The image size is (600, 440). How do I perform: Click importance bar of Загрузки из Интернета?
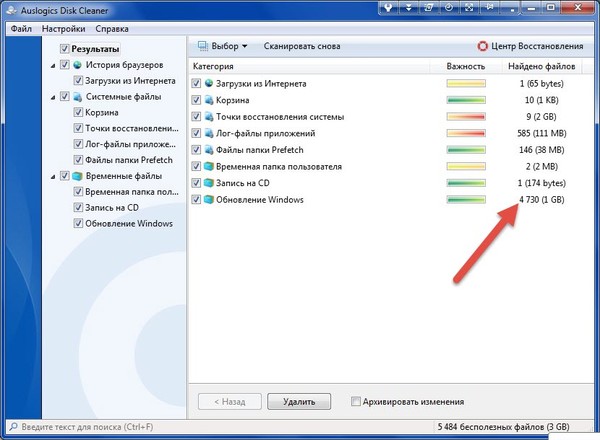click(466, 83)
